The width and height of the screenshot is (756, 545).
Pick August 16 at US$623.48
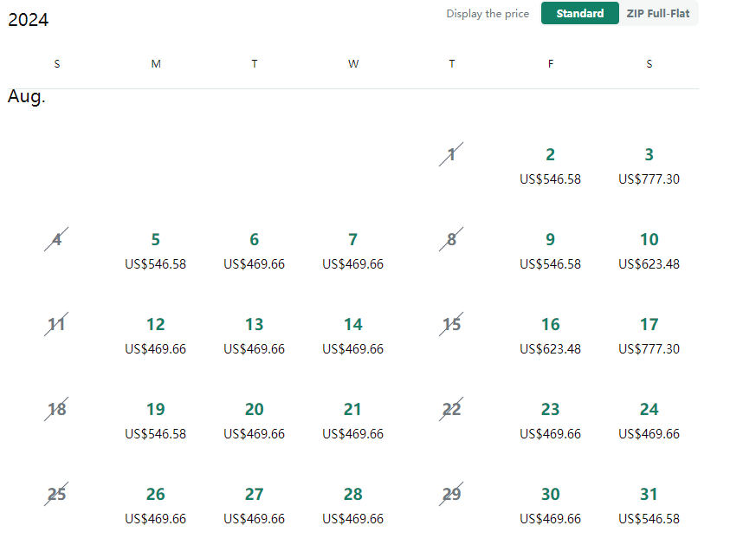pyautogui.click(x=550, y=335)
